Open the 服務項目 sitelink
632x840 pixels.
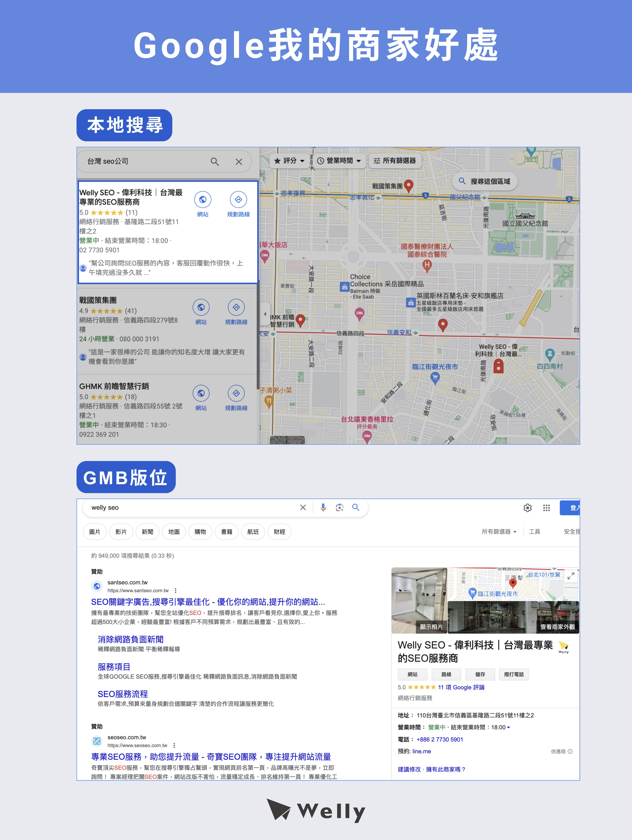pos(114,667)
